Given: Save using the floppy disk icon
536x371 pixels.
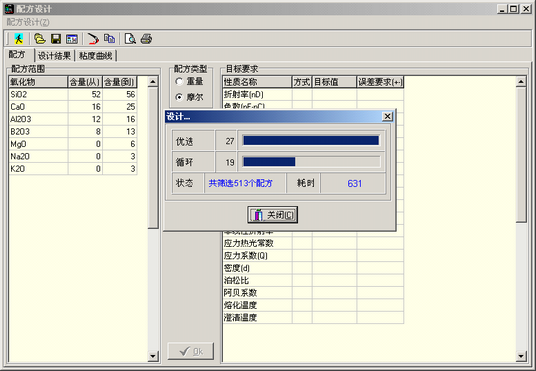Looking at the screenshot, I should point(56,39).
